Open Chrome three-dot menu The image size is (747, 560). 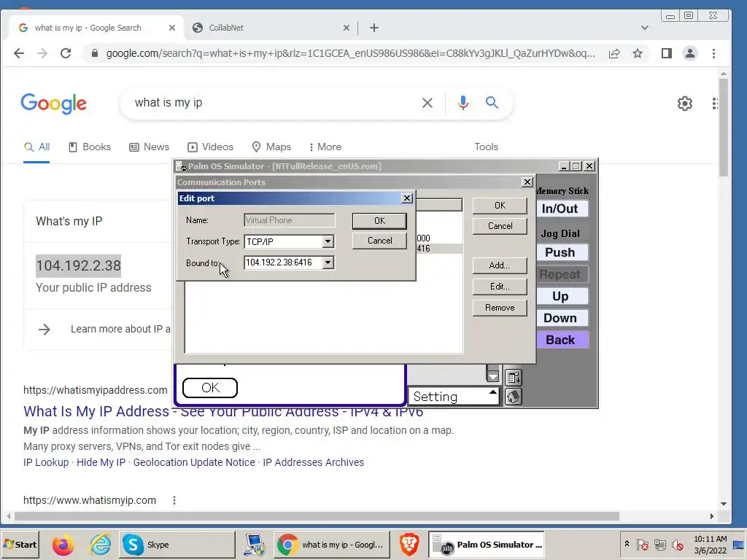tap(713, 53)
